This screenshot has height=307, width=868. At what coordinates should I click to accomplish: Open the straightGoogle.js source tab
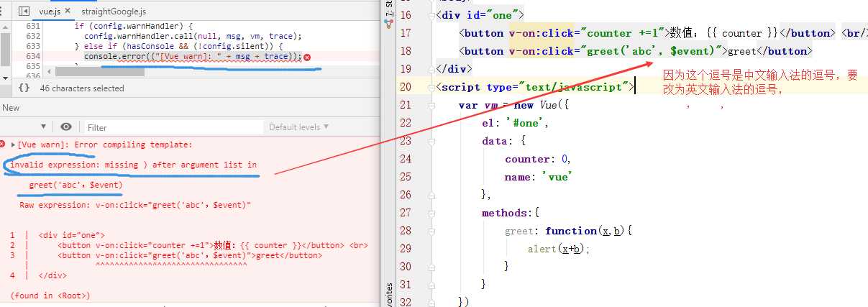coord(114,12)
